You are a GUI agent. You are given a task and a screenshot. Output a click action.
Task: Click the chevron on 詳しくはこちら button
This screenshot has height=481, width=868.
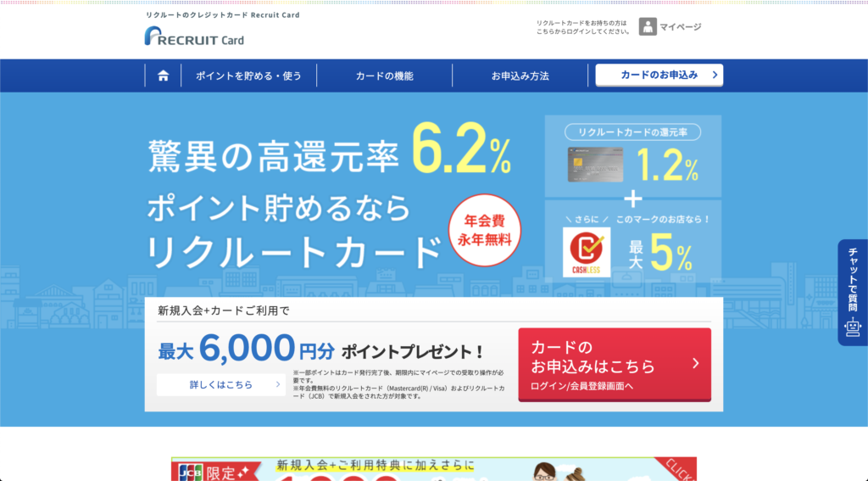pyautogui.click(x=278, y=384)
